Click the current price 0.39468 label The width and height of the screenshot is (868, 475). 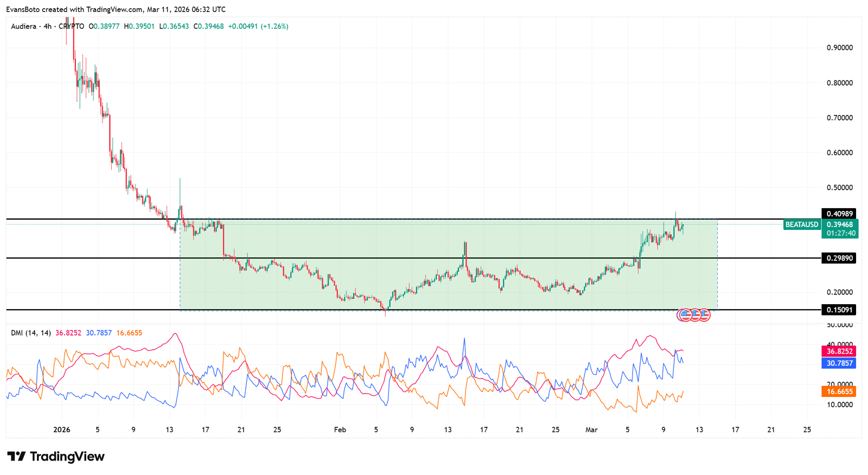click(x=840, y=224)
